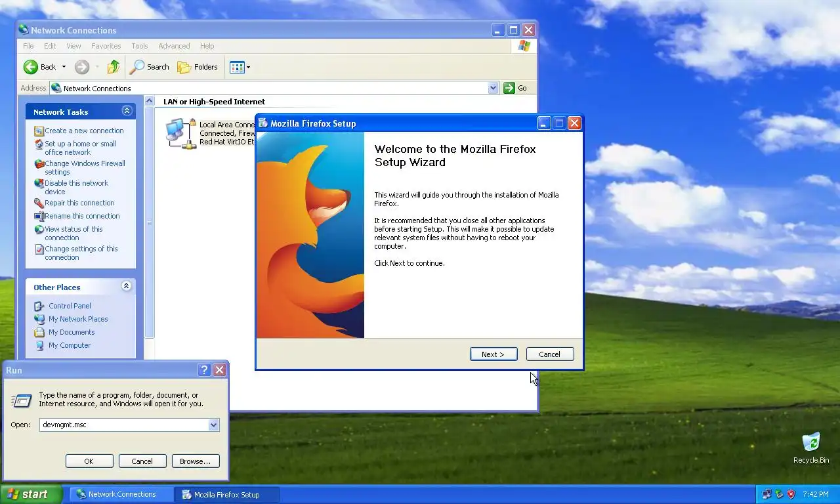The height and width of the screenshot is (504, 840).
Task: Click the Repair this connection icon
Action: point(39,203)
